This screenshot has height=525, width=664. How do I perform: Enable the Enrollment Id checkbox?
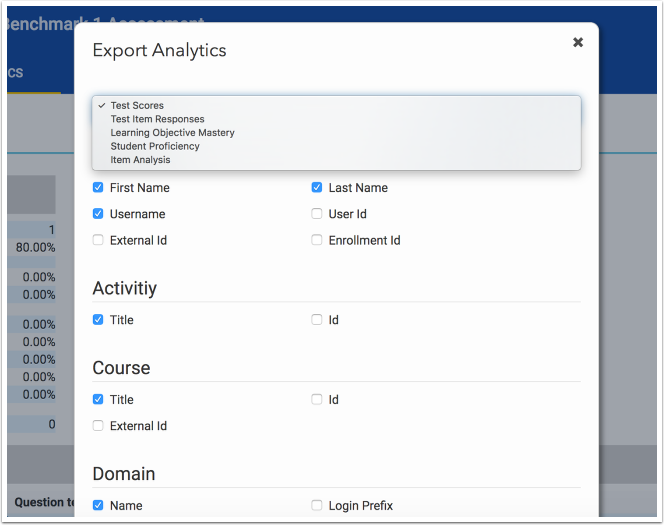click(x=317, y=240)
